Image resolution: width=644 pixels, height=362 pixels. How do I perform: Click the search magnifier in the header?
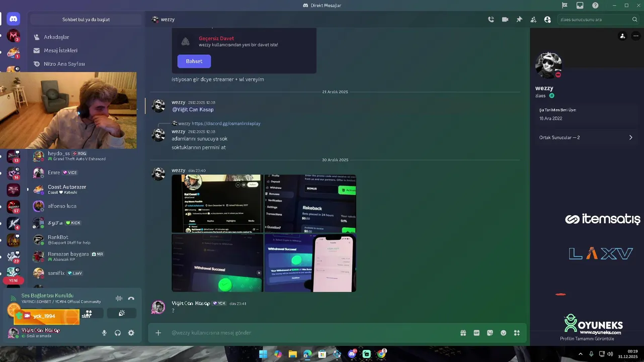click(635, 20)
